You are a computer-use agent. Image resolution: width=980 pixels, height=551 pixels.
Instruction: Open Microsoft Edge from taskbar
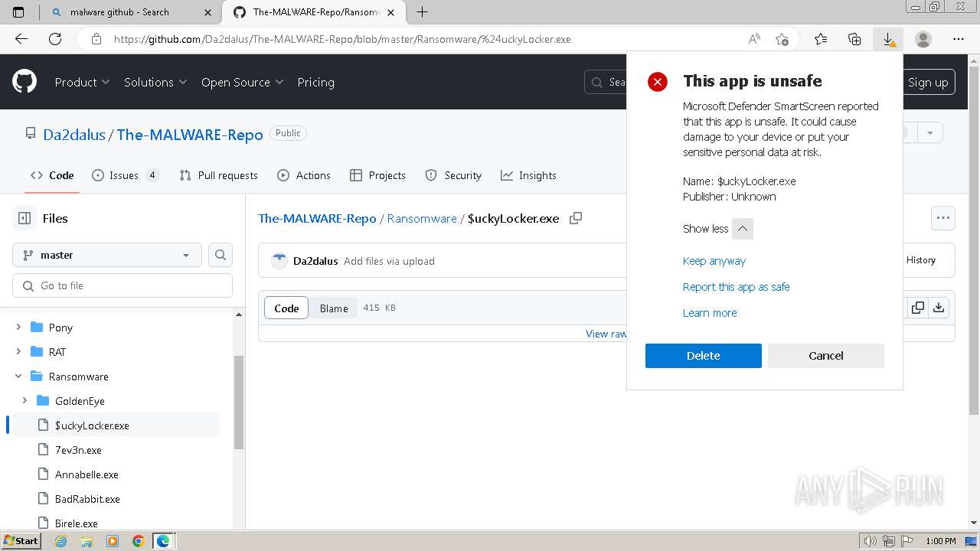[x=163, y=541]
